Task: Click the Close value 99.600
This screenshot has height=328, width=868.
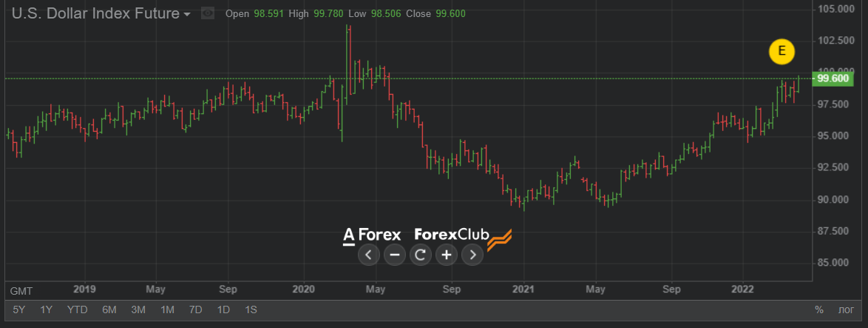Action: pyautogui.click(x=450, y=14)
